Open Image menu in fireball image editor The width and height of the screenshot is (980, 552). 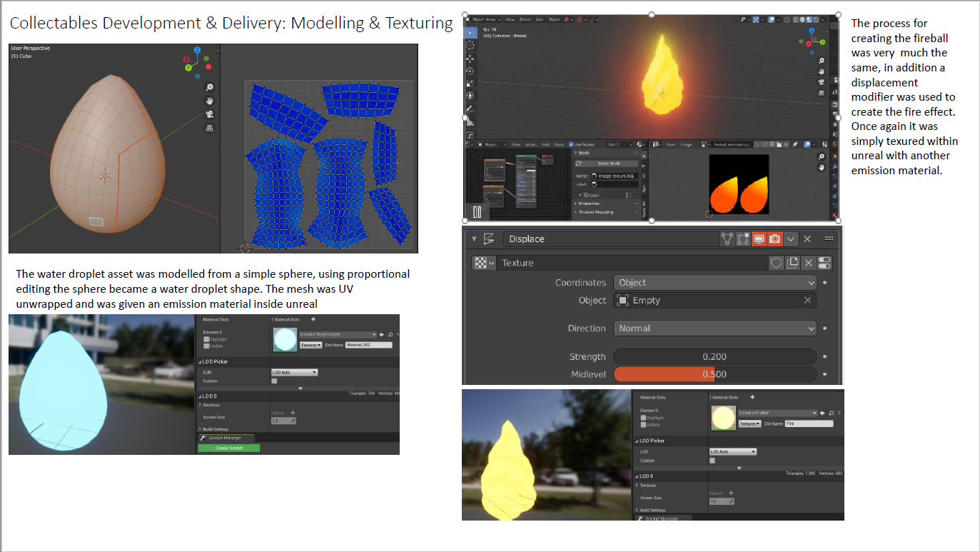point(686,144)
